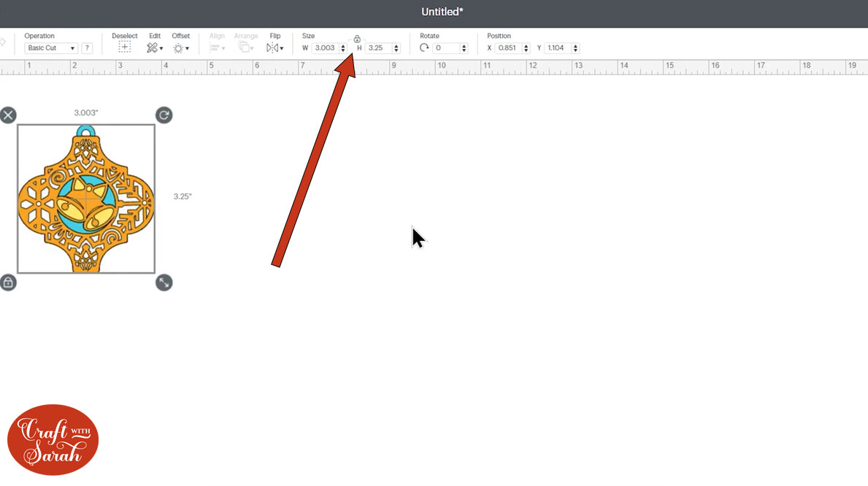
Task: Open the Edit scissors tool menu
Action: point(155,48)
